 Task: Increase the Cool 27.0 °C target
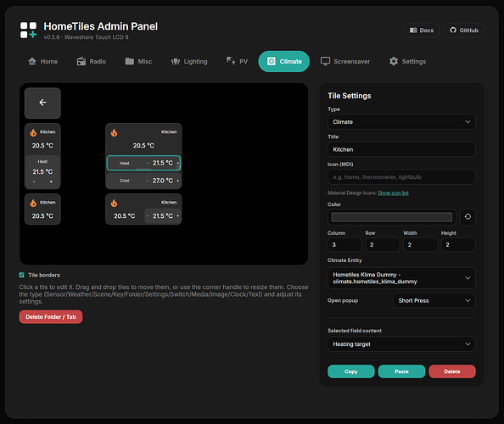point(177,181)
